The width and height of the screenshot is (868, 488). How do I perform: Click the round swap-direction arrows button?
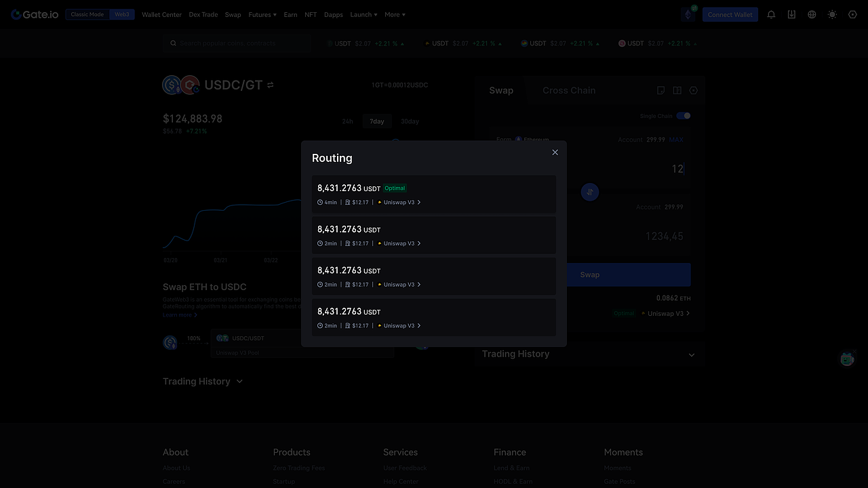click(x=590, y=192)
